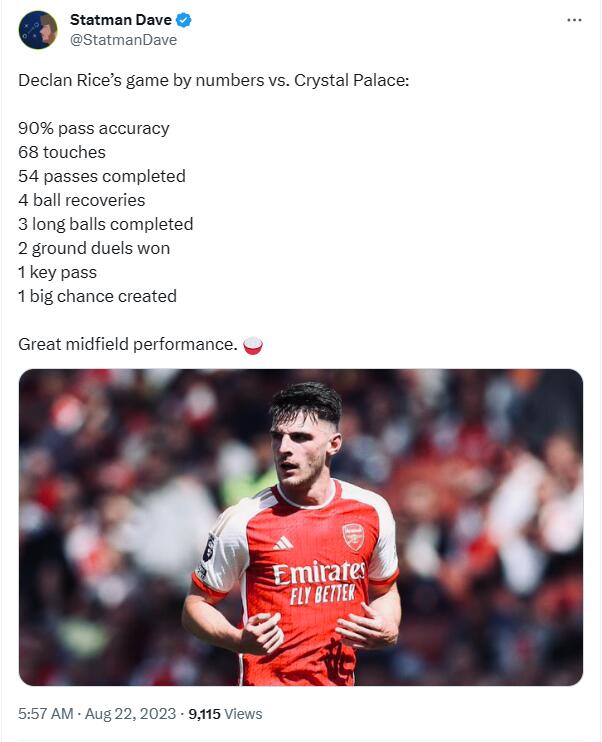Click the Emirates Fly Better sponsor logo
The width and height of the screenshot is (602, 742).
tap(319, 581)
